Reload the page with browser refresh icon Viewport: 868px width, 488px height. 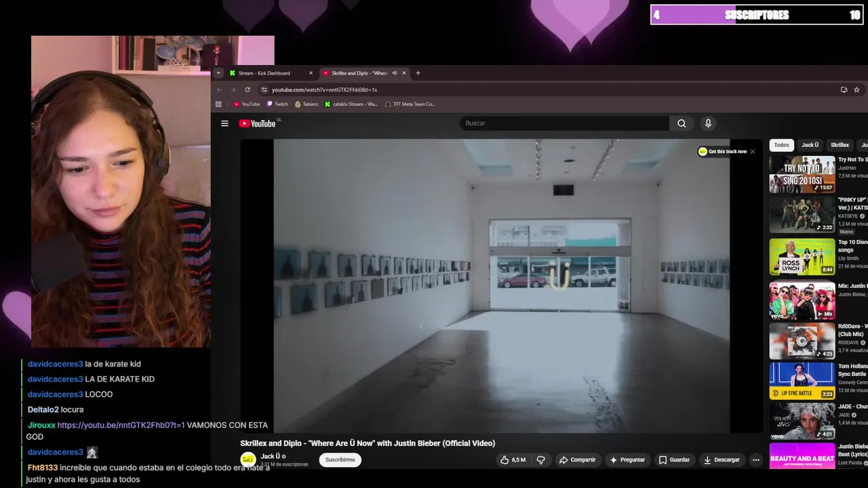click(248, 89)
